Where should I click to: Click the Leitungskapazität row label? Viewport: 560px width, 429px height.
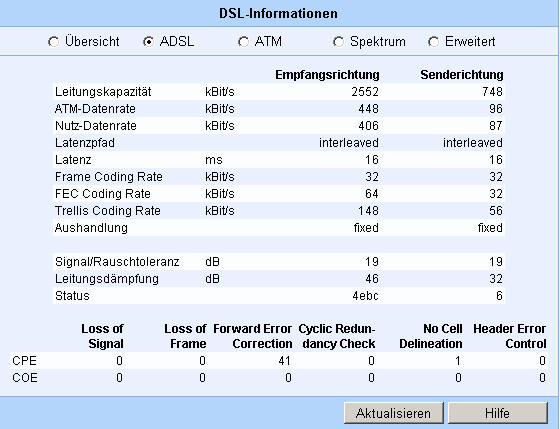pos(103,92)
